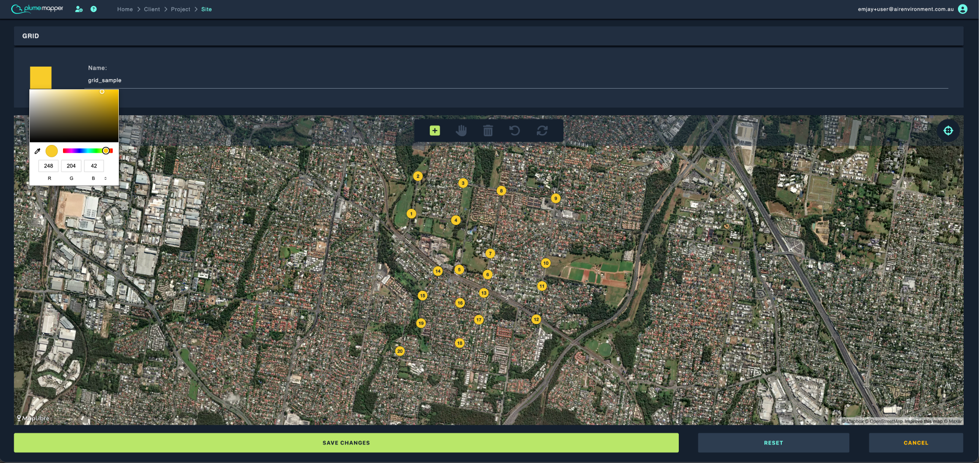Select map marker 12

coord(536,319)
